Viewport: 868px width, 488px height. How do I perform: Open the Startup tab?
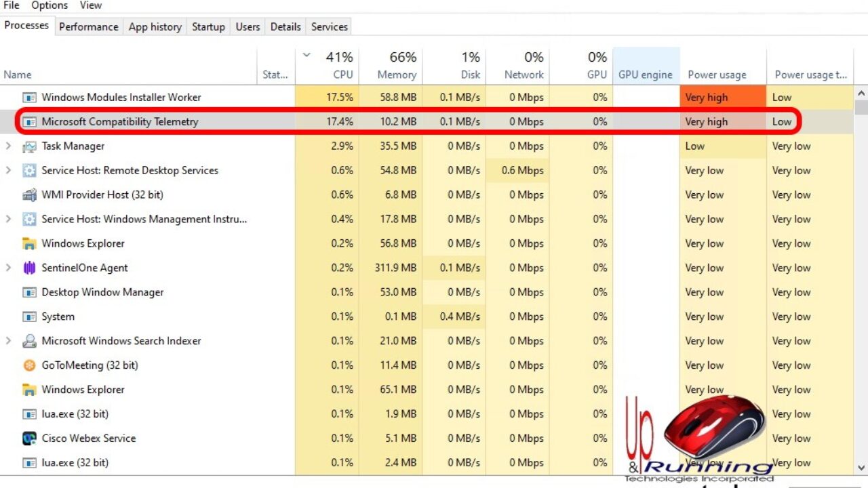click(x=208, y=27)
